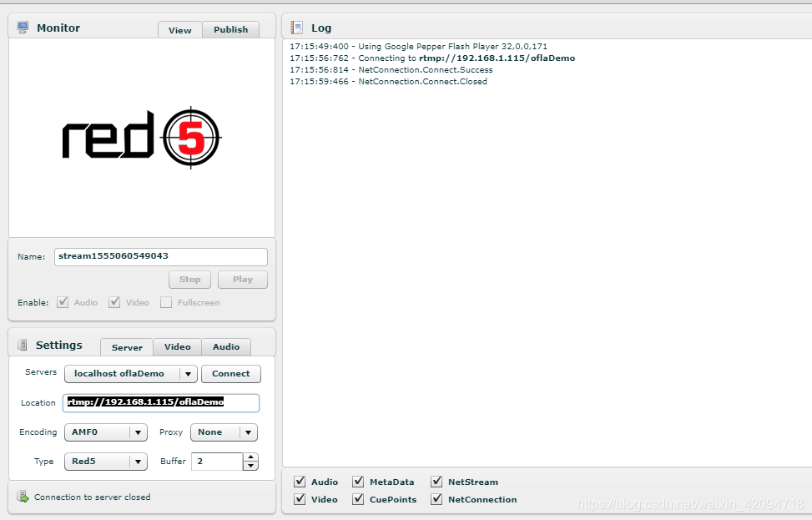The height and width of the screenshot is (520, 812).
Task: Click the Monitor panel icon
Action: (23, 28)
